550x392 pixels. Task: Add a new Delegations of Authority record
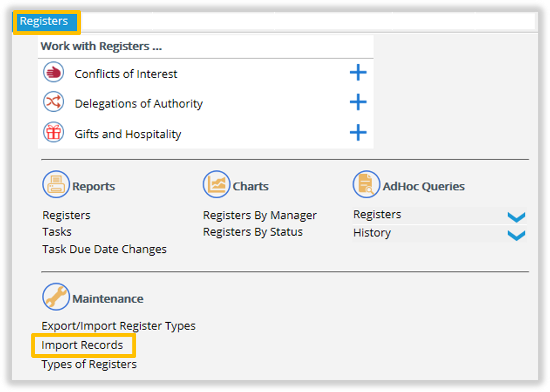coord(358,102)
